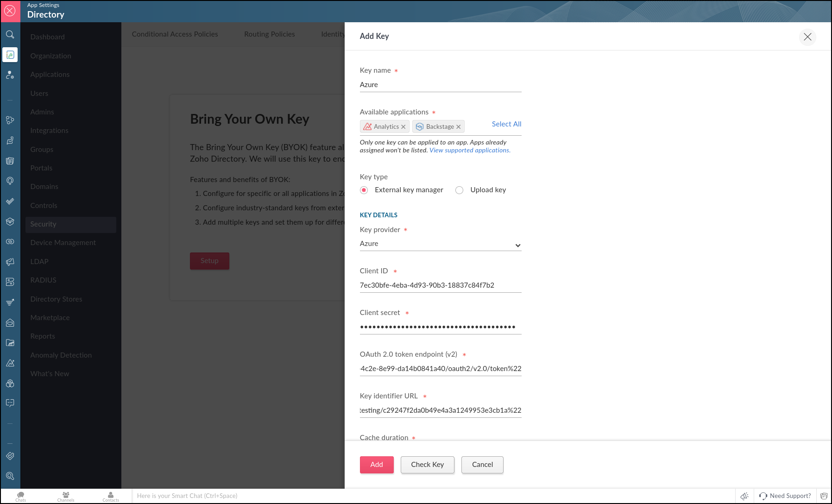Open the search magnifier in the sidebar
Image resolution: width=832 pixels, height=504 pixels.
[x=10, y=35]
